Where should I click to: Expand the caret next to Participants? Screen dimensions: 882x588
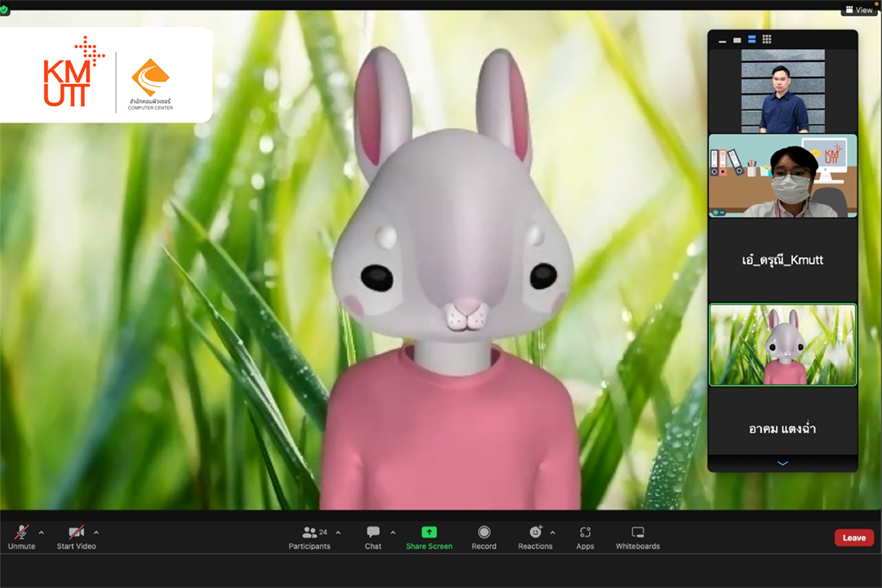coord(338,532)
